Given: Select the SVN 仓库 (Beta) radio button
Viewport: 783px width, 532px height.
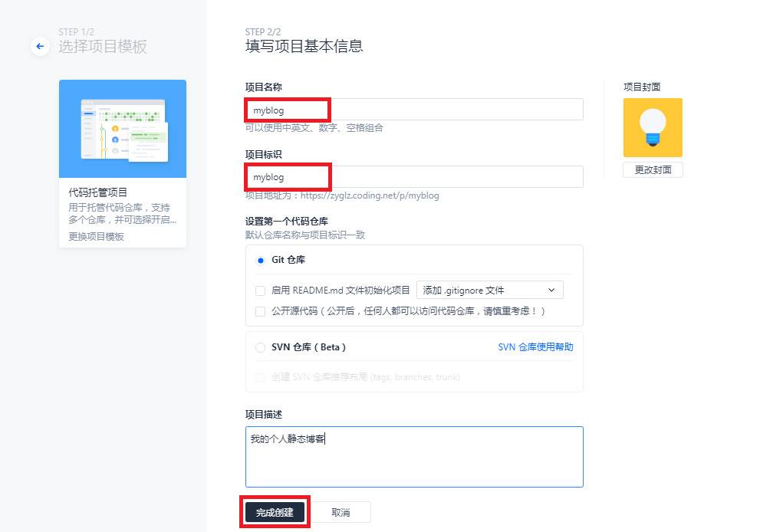Looking at the screenshot, I should click(x=260, y=347).
